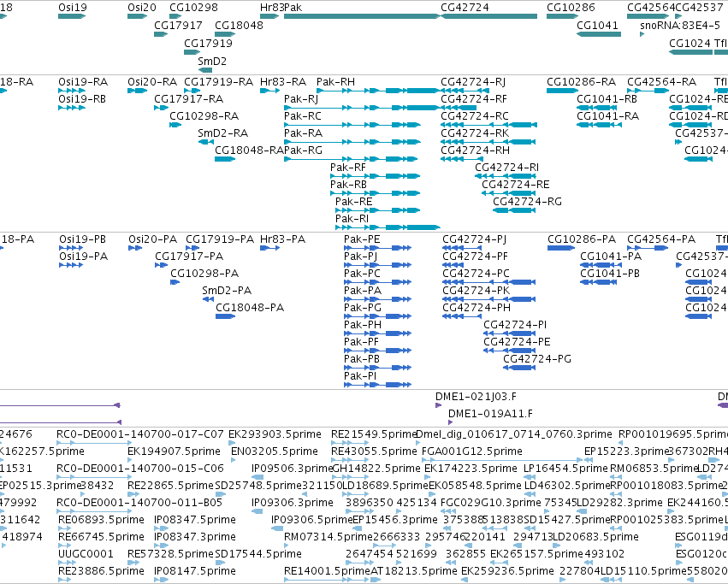The height and width of the screenshot is (584, 728).
Task: Select the CG42724-RI transcript label
Action: (507, 168)
